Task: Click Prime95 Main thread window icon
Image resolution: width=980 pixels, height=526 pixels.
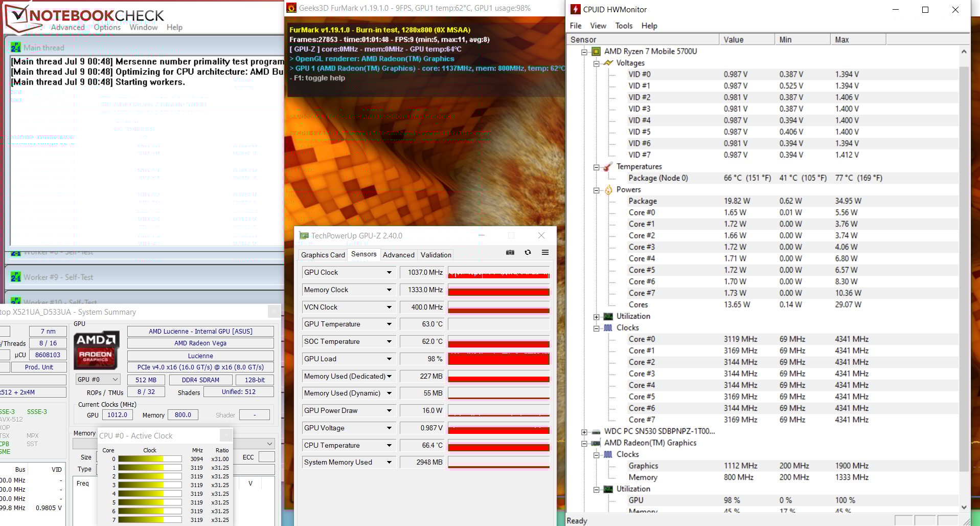Action: [16, 47]
